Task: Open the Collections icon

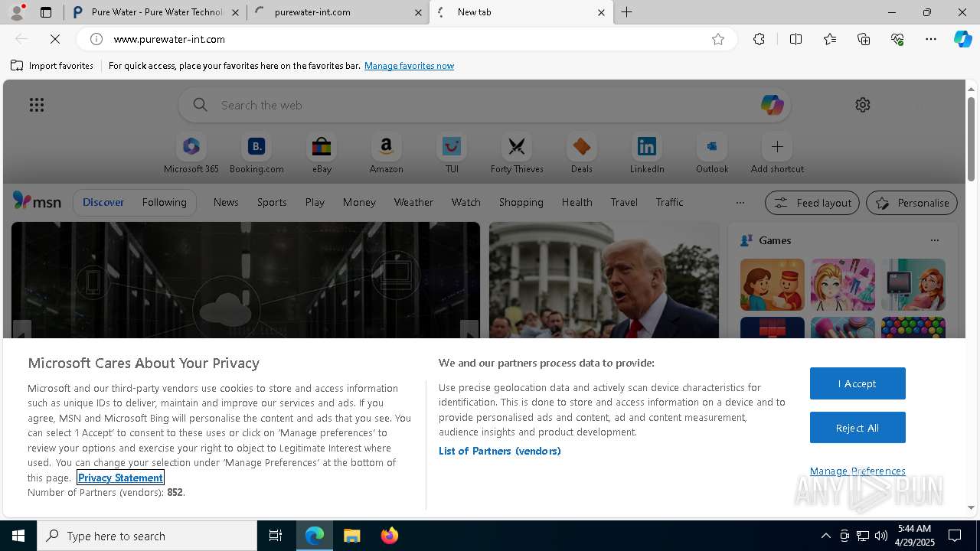Action: pyautogui.click(x=864, y=39)
